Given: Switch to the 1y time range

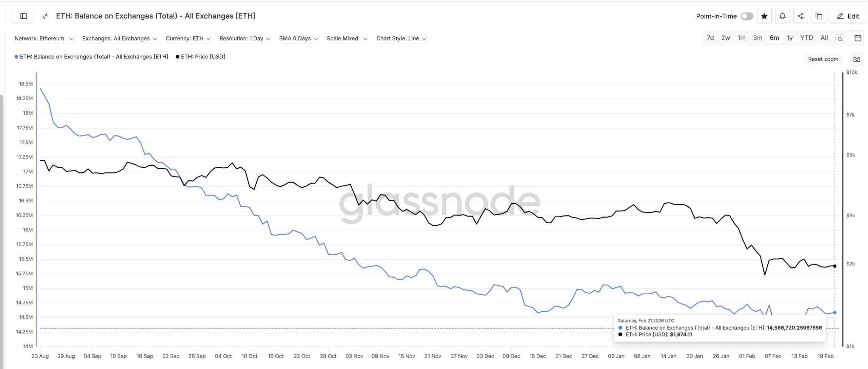Looking at the screenshot, I should coord(790,38).
